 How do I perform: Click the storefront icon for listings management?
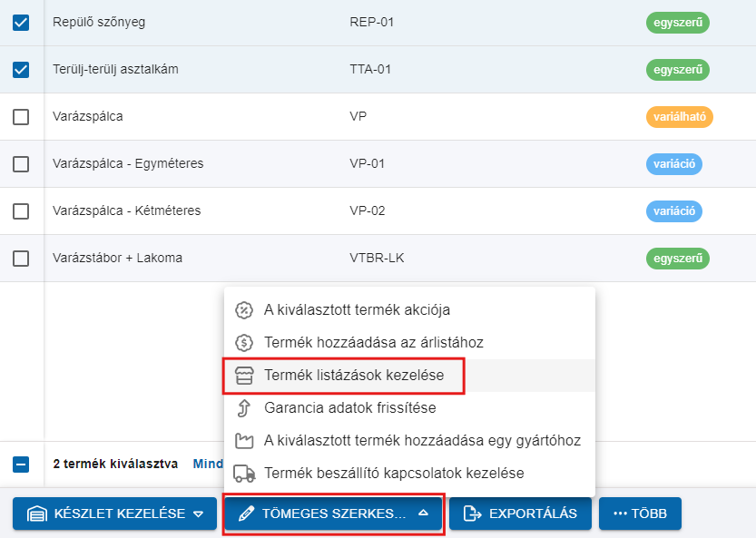(x=243, y=376)
